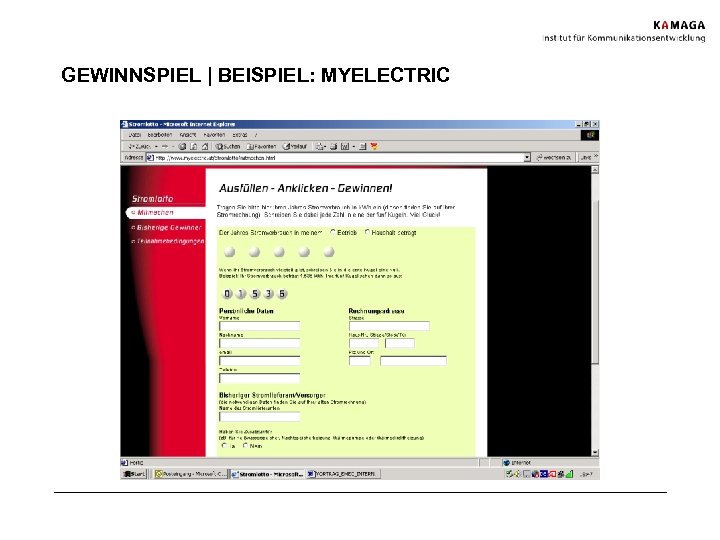Viewport: 720px width, 540px height.
Task: Click in the Strasse input field
Action: click(x=389, y=326)
